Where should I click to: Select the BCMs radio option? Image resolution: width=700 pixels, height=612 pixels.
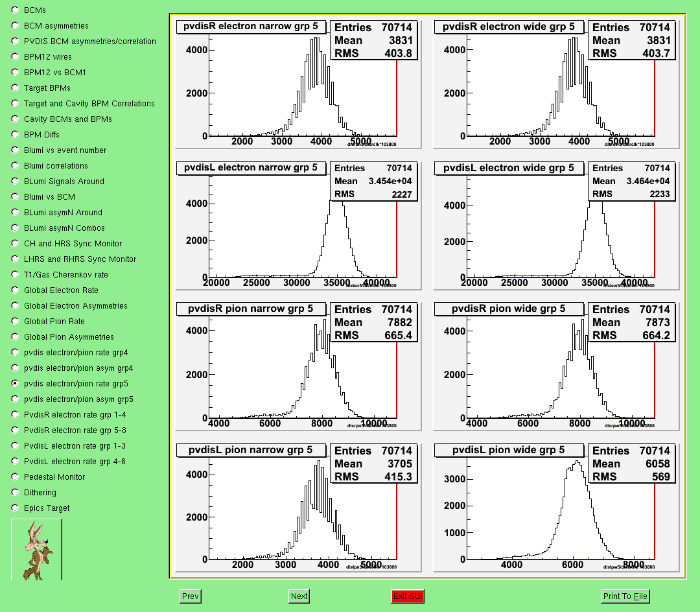pyautogui.click(x=15, y=10)
